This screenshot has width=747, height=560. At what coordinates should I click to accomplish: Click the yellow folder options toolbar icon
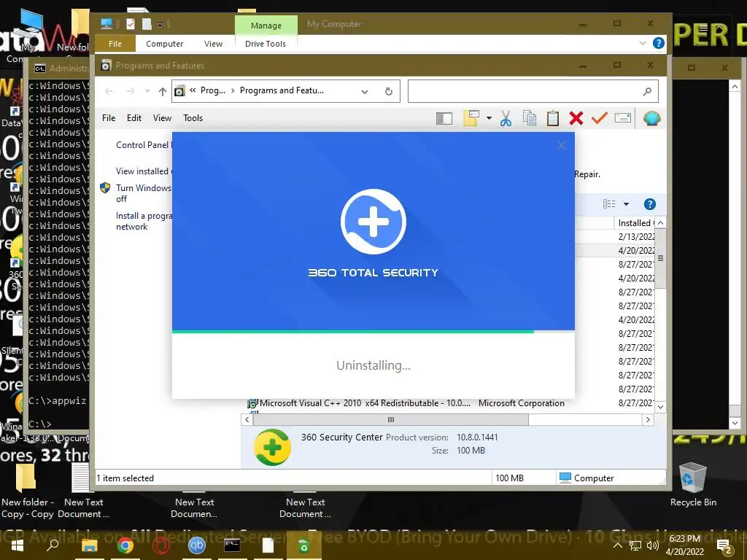(471, 118)
